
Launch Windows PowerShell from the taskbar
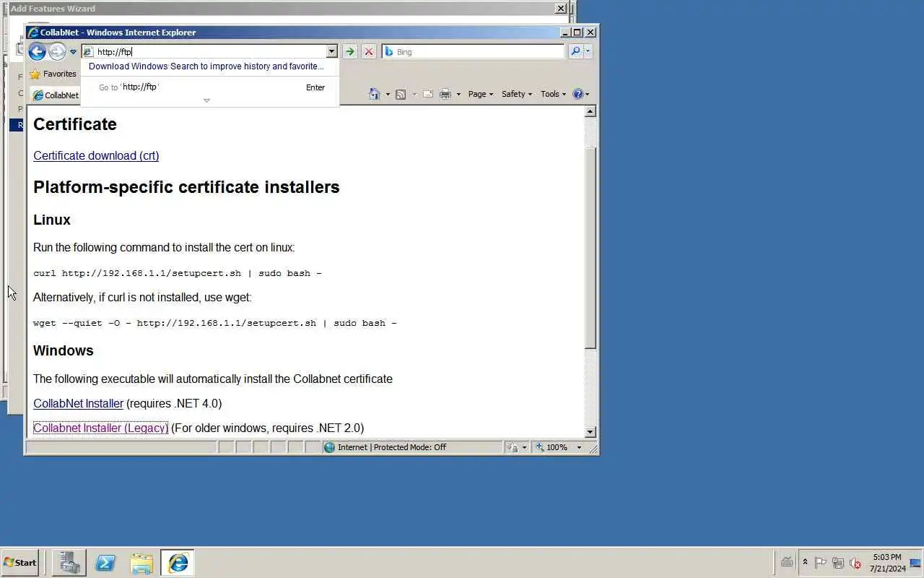(x=105, y=562)
